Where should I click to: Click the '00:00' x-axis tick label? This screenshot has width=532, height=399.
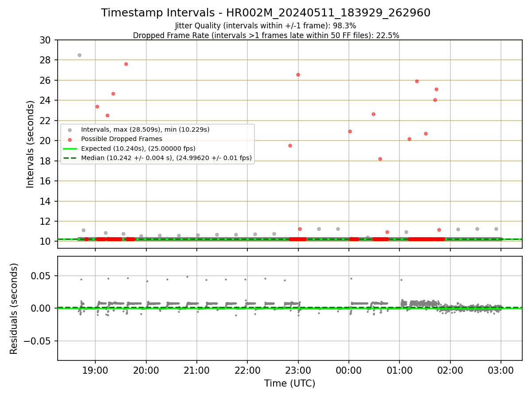(349, 371)
